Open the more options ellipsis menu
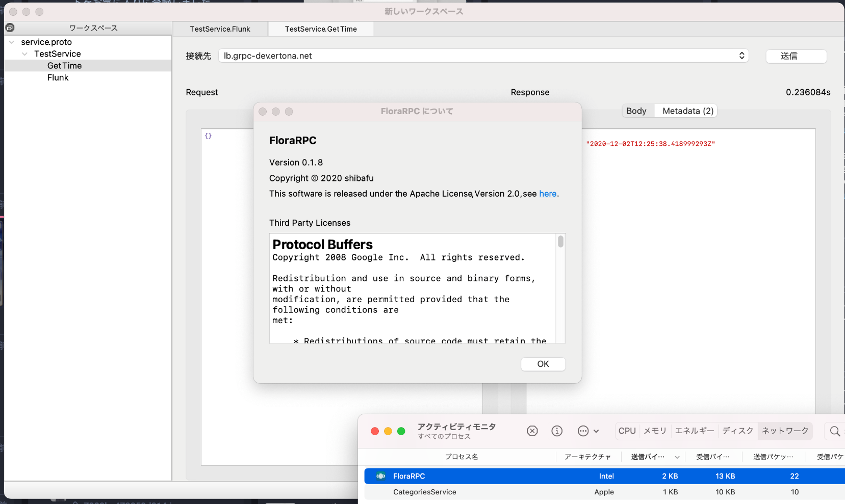The width and height of the screenshot is (845, 504). click(x=587, y=431)
